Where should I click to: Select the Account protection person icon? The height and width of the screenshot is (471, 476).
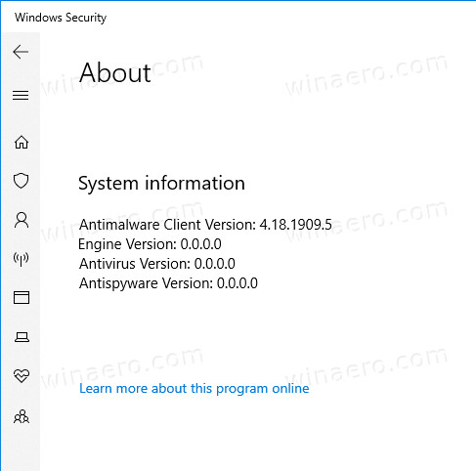(22, 220)
